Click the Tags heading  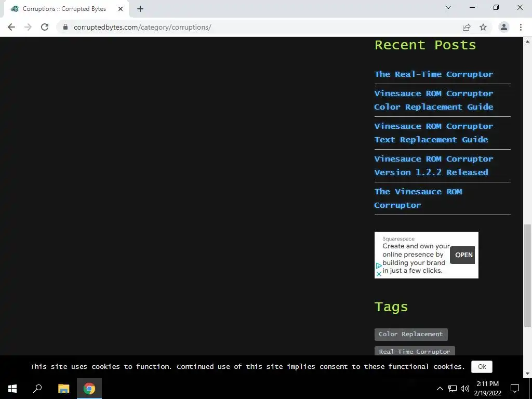tap(391, 307)
